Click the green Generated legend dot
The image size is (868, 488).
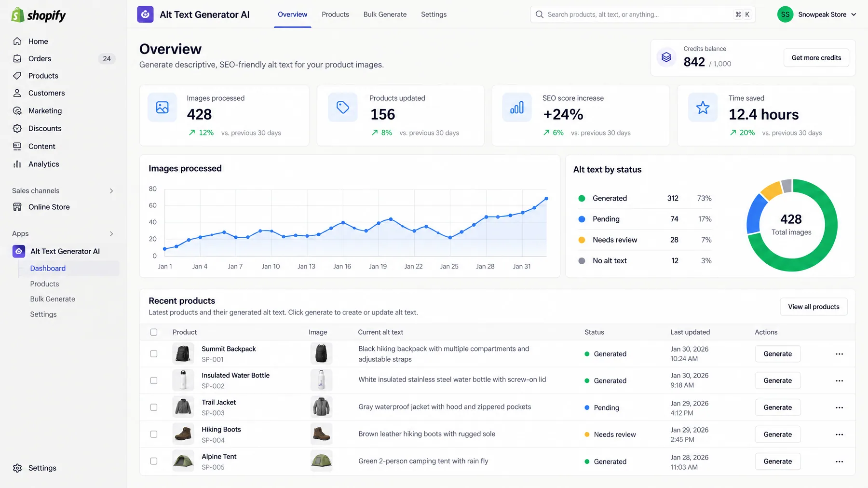(582, 198)
